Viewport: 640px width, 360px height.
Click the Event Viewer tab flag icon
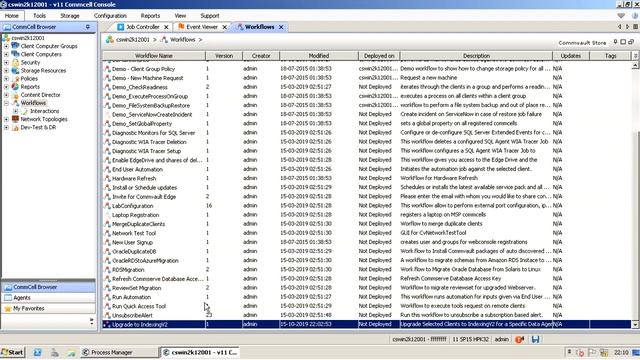(x=181, y=27)
